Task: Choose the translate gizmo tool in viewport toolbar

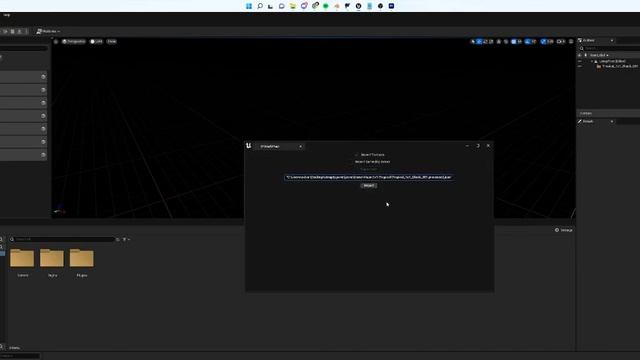Action: [x=480, y=42]
